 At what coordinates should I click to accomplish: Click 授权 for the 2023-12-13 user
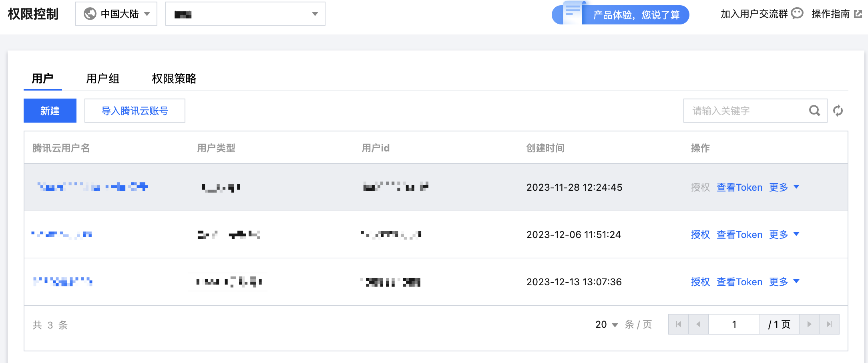pyautogui.click(x=700, y=282)
